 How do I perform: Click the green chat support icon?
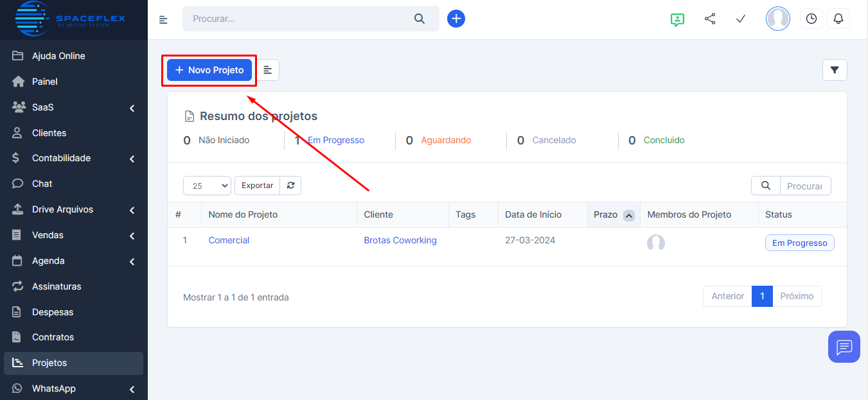(x=677, y=19)
